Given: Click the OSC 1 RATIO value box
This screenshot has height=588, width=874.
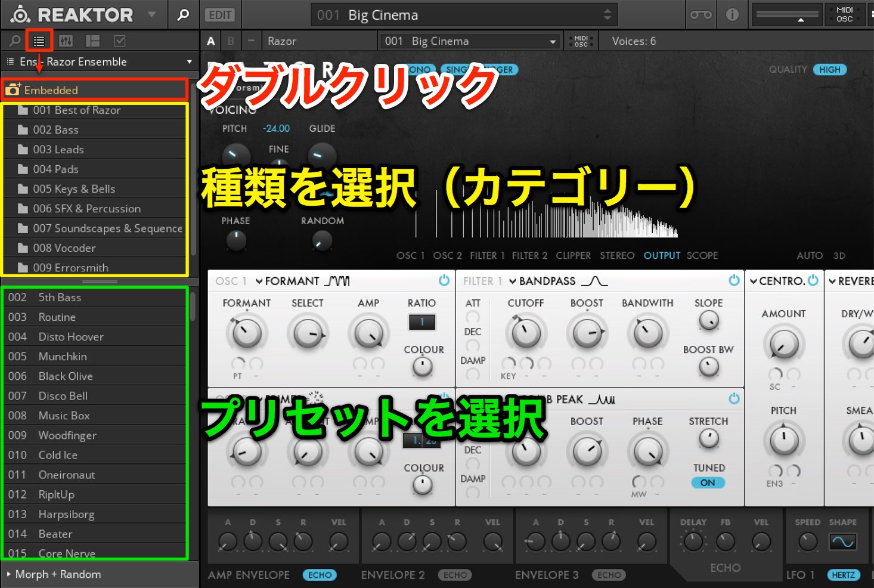Looking at the screenshot, I should tap(421, 322).
